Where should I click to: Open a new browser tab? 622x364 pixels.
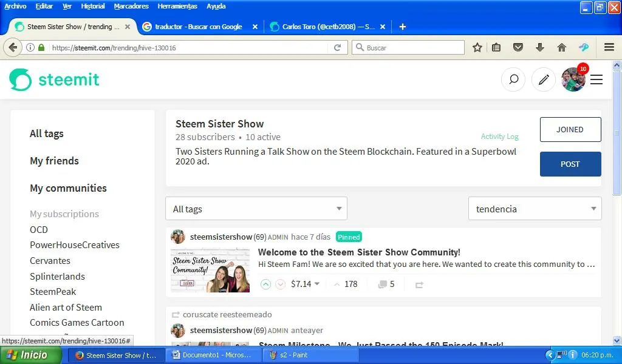coord(402,27)
